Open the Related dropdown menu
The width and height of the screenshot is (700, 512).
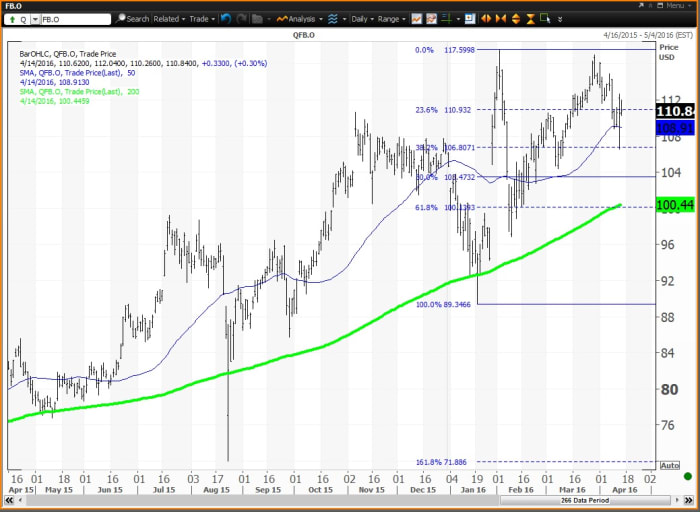pos(169,19)
